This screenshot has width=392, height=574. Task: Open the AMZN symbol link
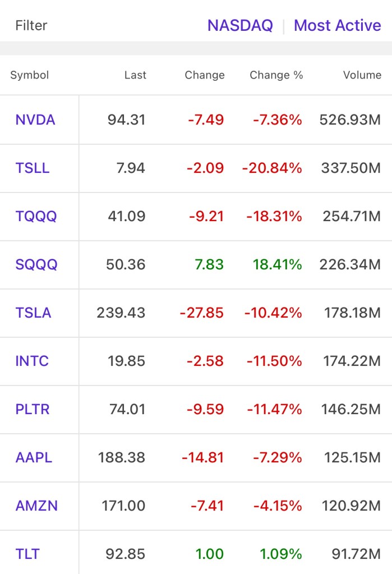(36, 506)
